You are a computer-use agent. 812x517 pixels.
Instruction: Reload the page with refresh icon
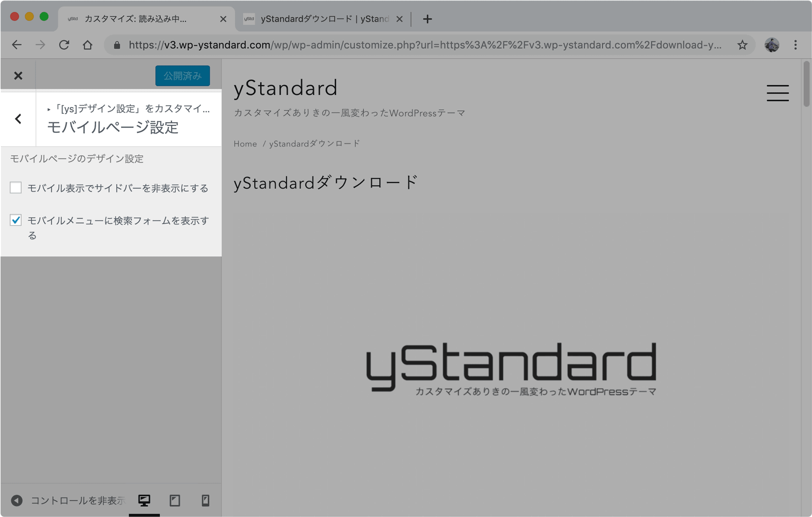[x=64, y=45]
